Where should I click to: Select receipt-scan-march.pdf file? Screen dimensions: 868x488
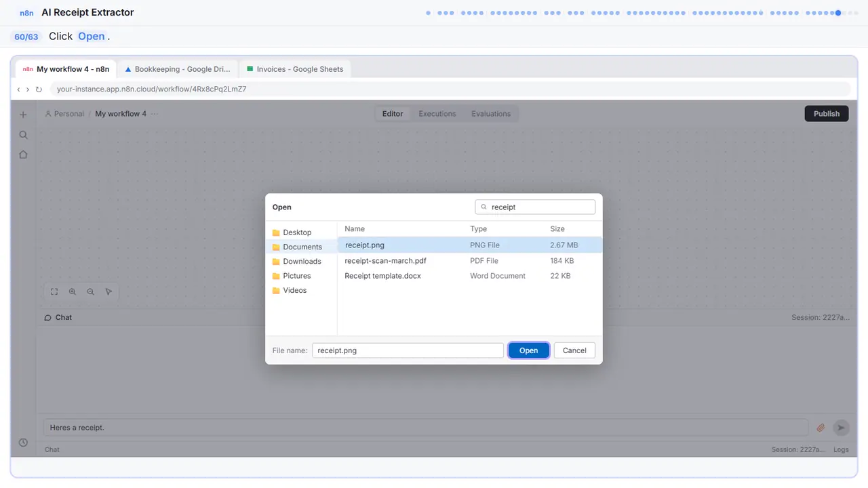click(x=469, y=260)
